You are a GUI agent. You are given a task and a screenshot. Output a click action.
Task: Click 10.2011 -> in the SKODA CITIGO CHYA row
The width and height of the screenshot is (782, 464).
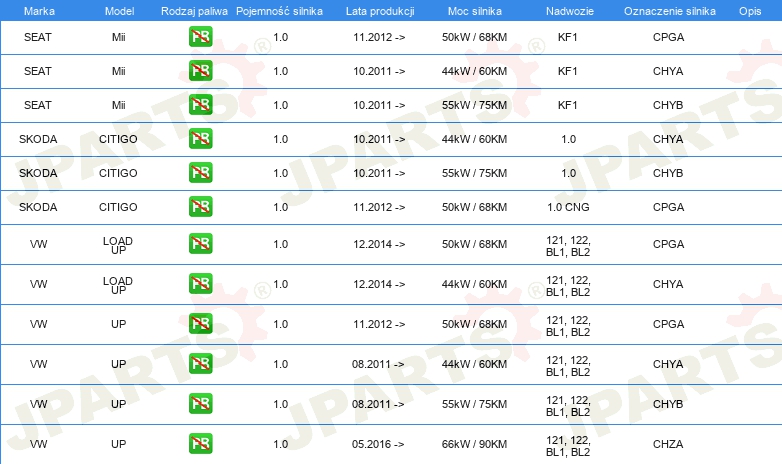[379, 139]
